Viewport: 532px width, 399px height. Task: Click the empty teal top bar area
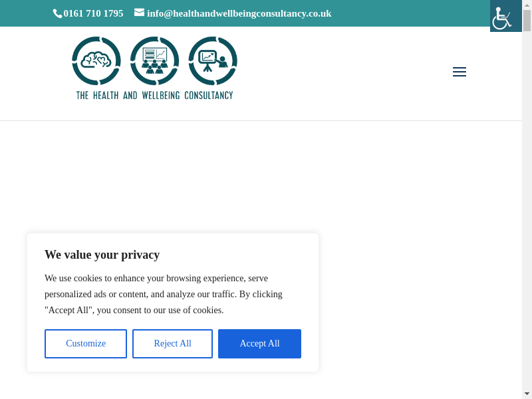[x=412, y=13]
